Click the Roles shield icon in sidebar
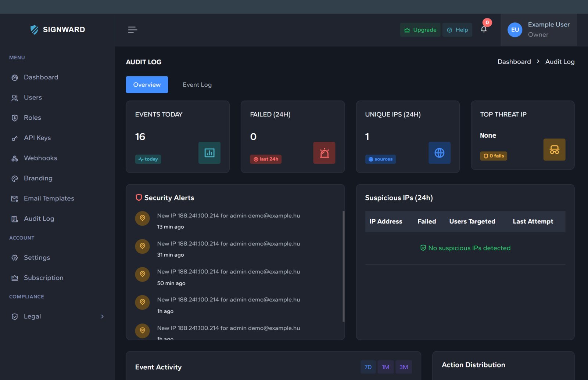Viewport: 588px width, 380px height. 15,118
